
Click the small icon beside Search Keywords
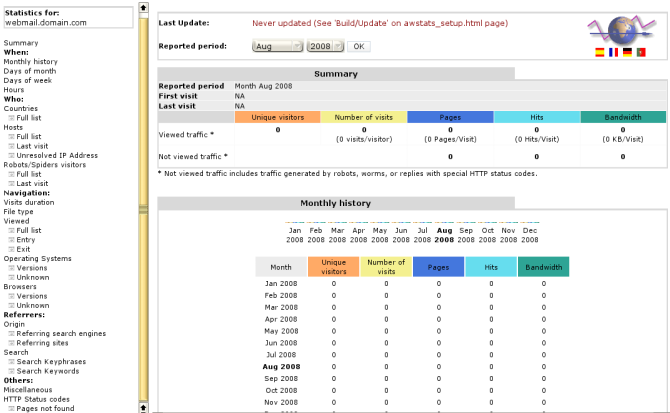click(12, 371)
